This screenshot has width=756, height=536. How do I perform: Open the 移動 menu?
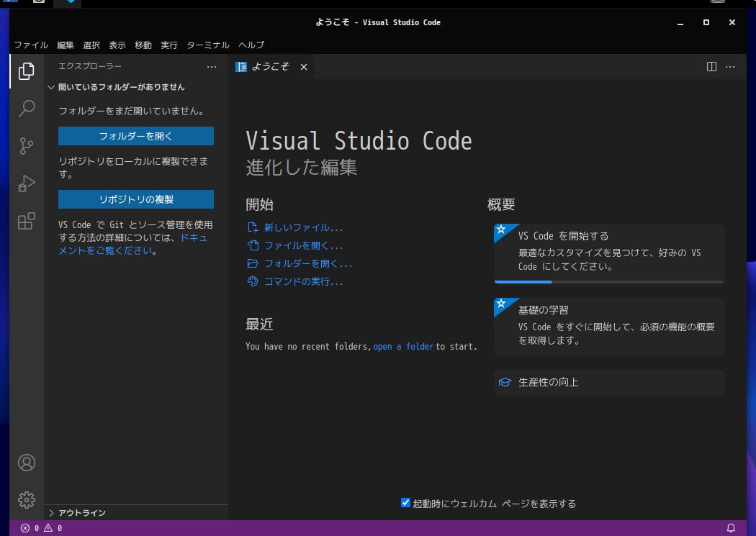[x=143, y=45]
